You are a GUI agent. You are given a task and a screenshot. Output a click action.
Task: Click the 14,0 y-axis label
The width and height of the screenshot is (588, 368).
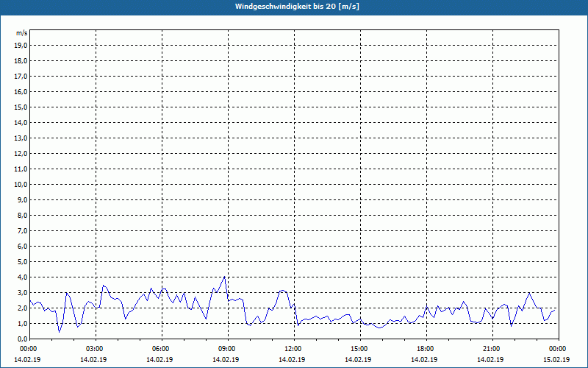point(21,122)
